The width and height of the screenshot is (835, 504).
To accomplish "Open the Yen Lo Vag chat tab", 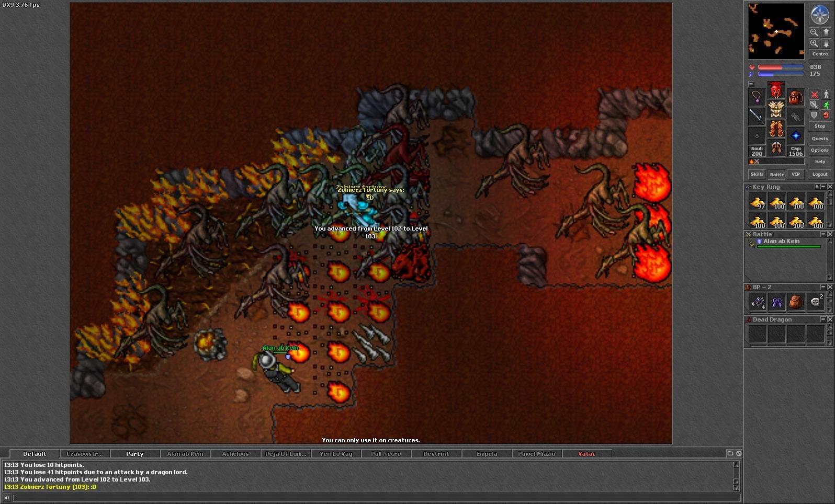I will point(336,454).
